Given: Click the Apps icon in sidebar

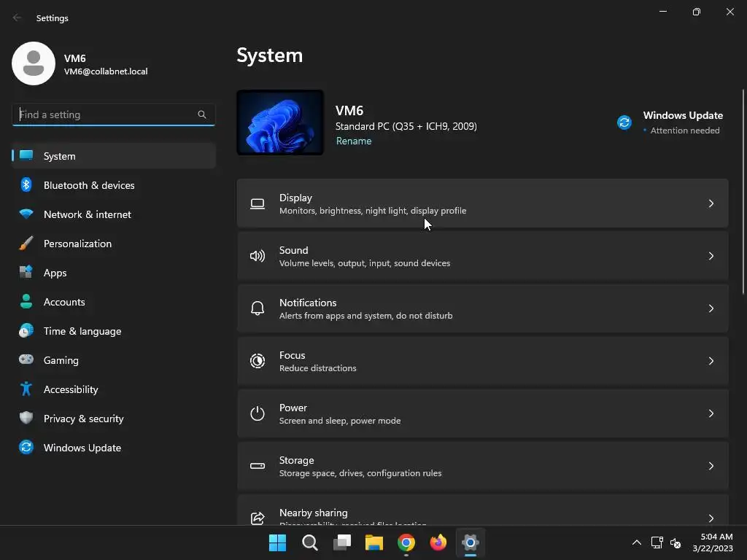Looking at the screenshot, I should click(26, 272).
